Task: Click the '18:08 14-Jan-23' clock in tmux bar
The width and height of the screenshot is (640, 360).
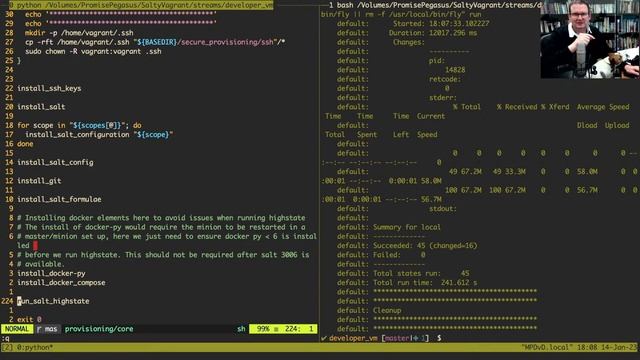Action: tap(606, 347)
